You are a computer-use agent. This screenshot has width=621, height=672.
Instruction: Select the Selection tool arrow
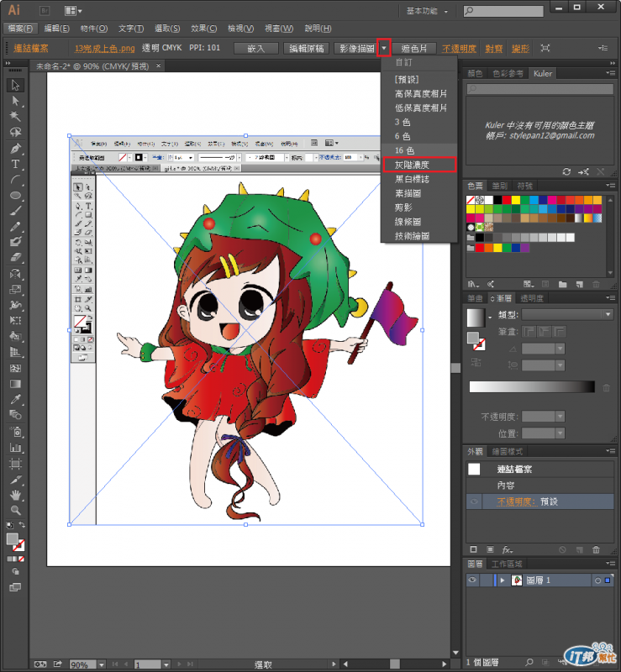pos(15,85)
